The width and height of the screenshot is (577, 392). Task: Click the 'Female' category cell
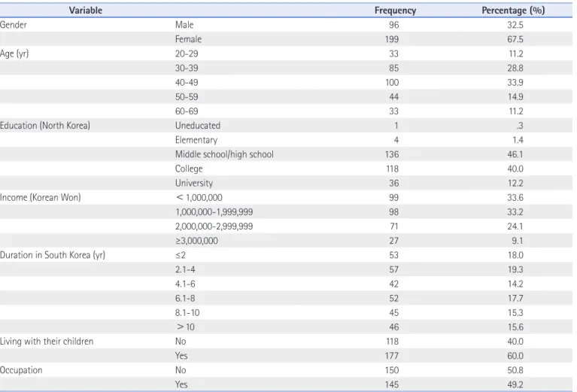[188, 39]
